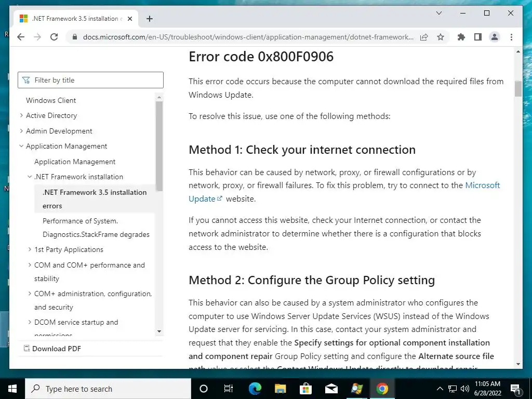Open the Windows Start menu
The image size is (532, 399).
pyautogui.click(x=12, y=389)
